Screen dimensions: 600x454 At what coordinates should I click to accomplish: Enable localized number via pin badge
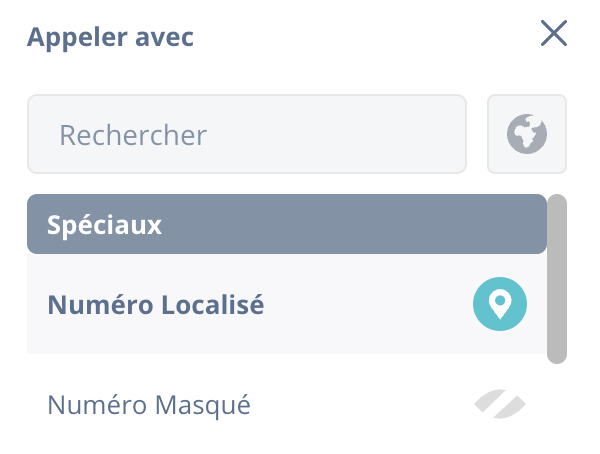pyautogui.click(x=500, y=304)
